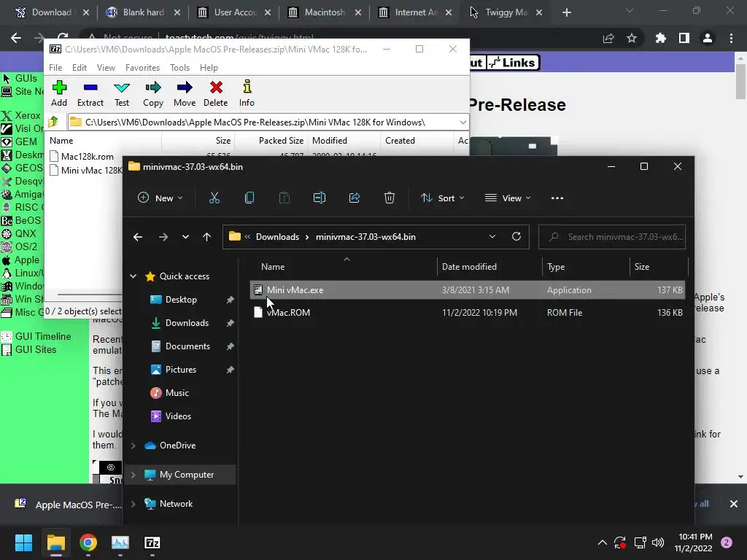The width and height of the screenshot is (747, 560).
Task: Open Chrome Extensions puzzle icon
Action: pos(660,38)
